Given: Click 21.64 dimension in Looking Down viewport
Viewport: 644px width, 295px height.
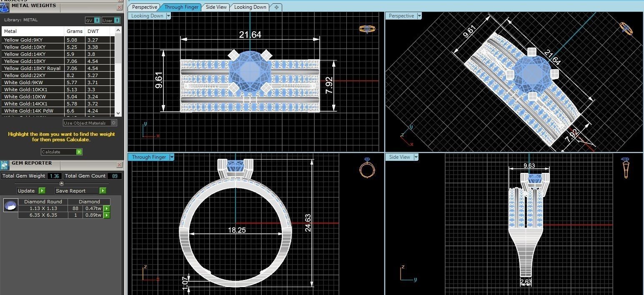Looking at the screenshot, I should click(250, 35).
